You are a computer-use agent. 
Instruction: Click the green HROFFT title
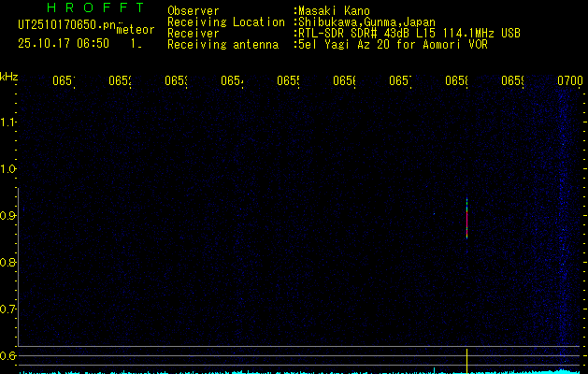[x=96, y=7]
